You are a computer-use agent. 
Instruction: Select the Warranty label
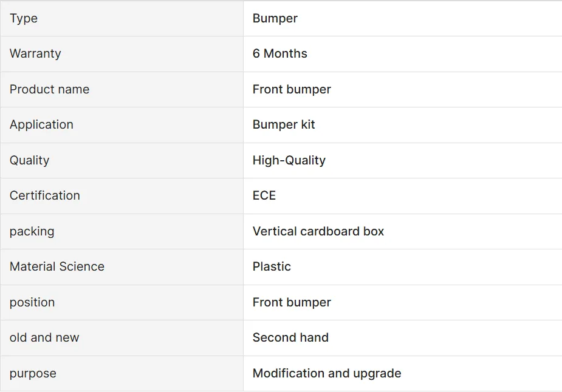point(35,53)
